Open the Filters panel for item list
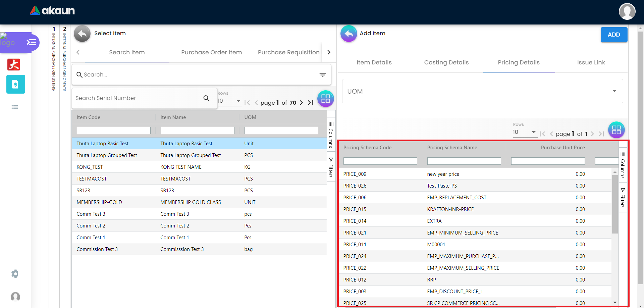The width and height of the screenshot is (644, 308). pyautogui.click(x=331, y=167)
